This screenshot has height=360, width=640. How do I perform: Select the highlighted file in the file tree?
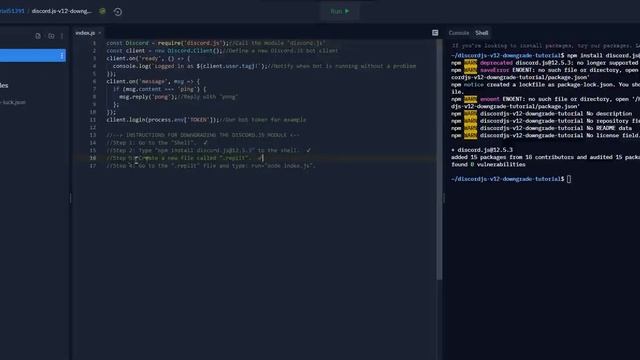coord(33,56)
